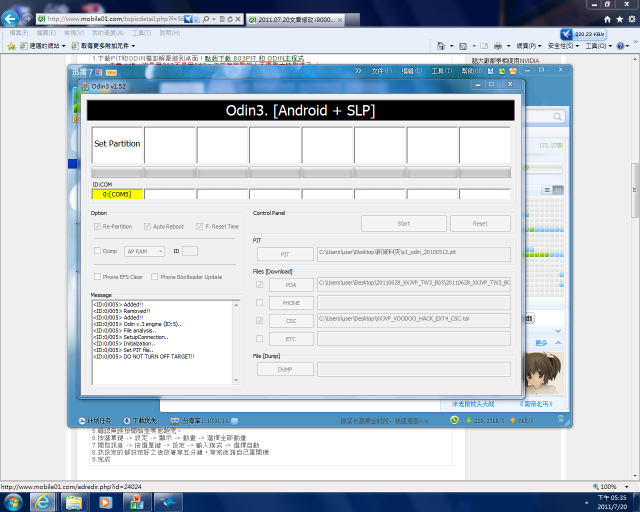Screen dimensions: 640x512
Task: Click the Xunlei scheduled tasks clock icon
Action: pos(82,421)
